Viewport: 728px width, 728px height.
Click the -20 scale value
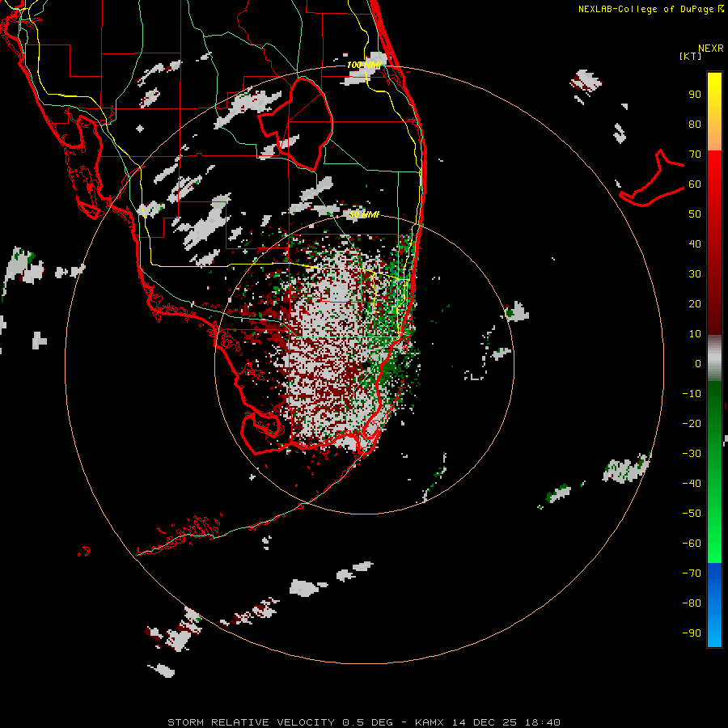coord(692,423)
